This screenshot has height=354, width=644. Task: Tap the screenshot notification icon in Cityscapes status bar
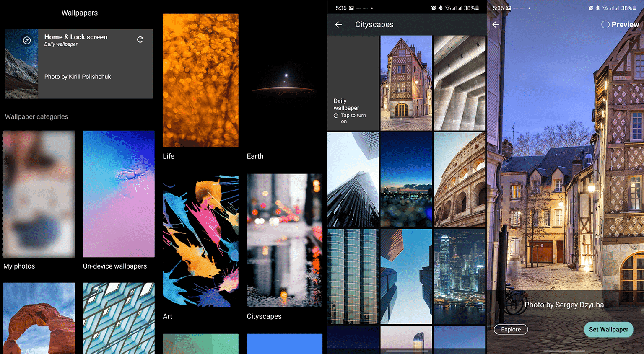click(351, 8)
